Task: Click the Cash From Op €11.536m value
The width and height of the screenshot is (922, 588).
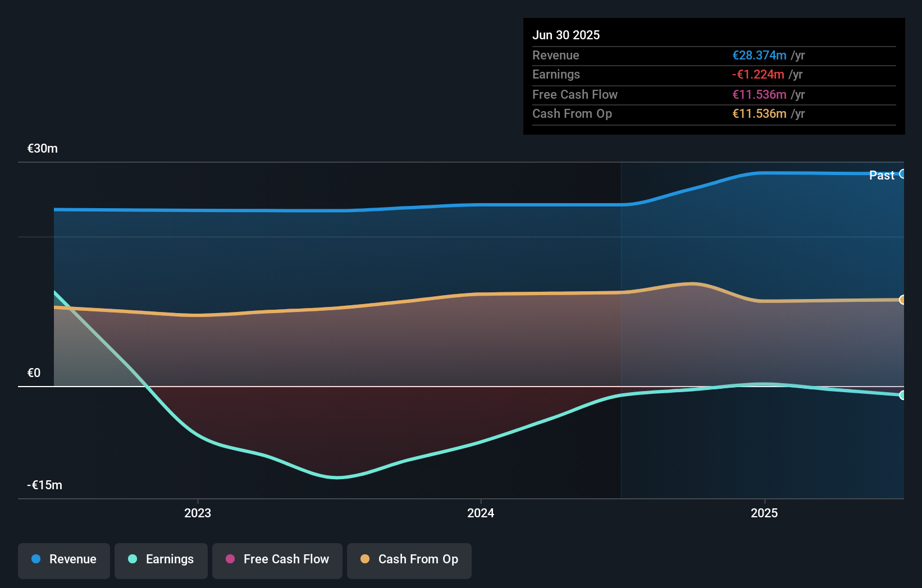Action: (759, 113)
